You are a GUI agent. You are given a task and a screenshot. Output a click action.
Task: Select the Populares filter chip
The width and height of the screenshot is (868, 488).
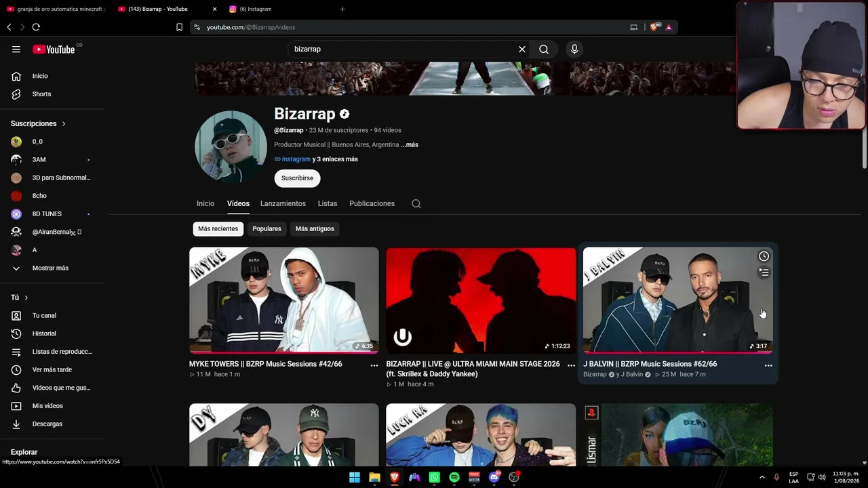point(267,229)
